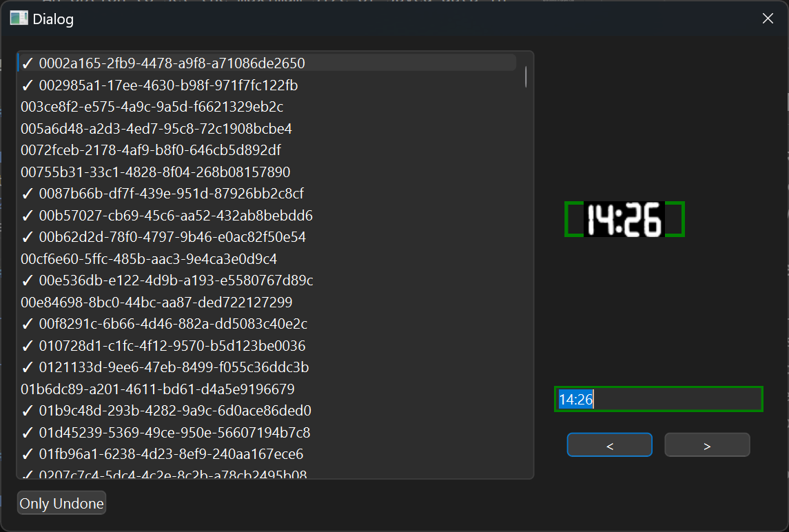This screenshot has height=532, width=789.
Task: Select row 003ce8f2-e575-4a9c-9a5d-f6621329eb2c
Action: pos(267,107)
